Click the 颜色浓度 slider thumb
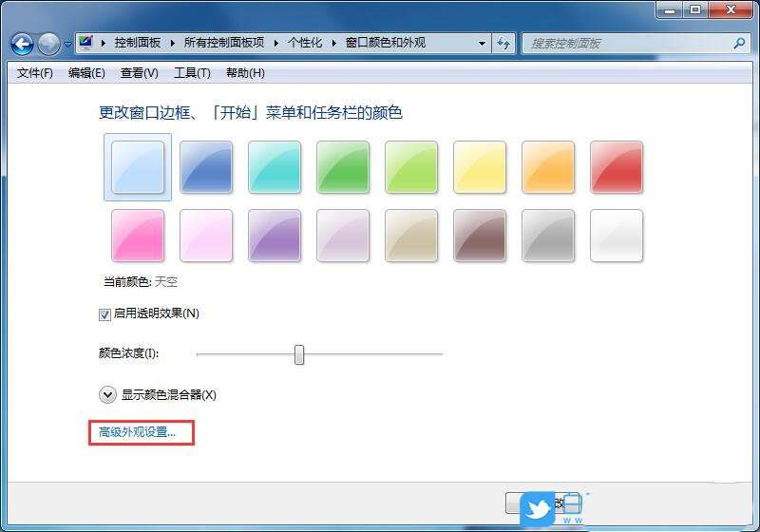 pyautogui.click(x=299, y=354)
